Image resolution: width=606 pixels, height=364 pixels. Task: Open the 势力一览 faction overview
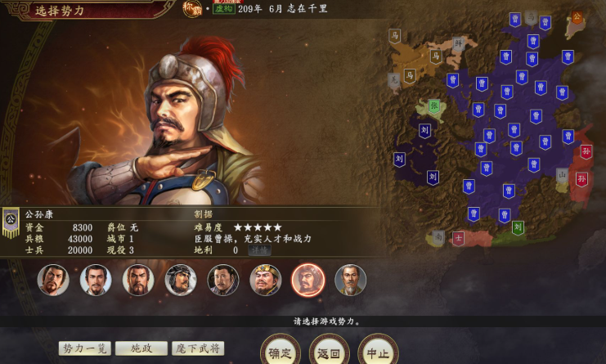(85, 348)
